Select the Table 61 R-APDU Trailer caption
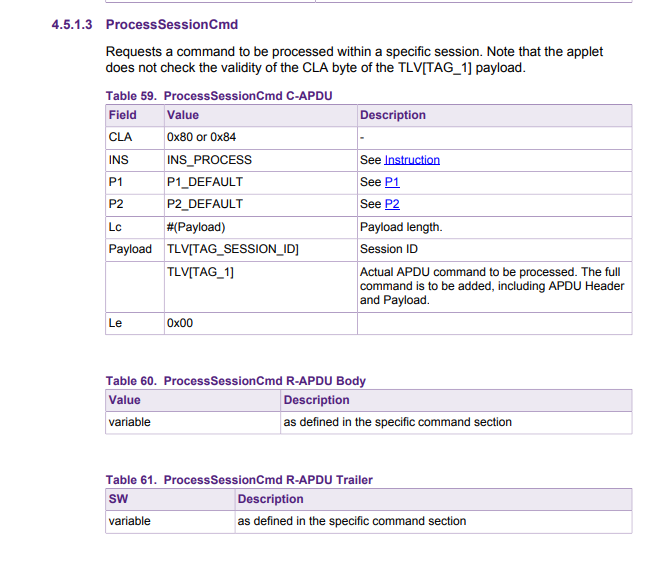Viewport: 646px width, 568px height. coord(239,480)
